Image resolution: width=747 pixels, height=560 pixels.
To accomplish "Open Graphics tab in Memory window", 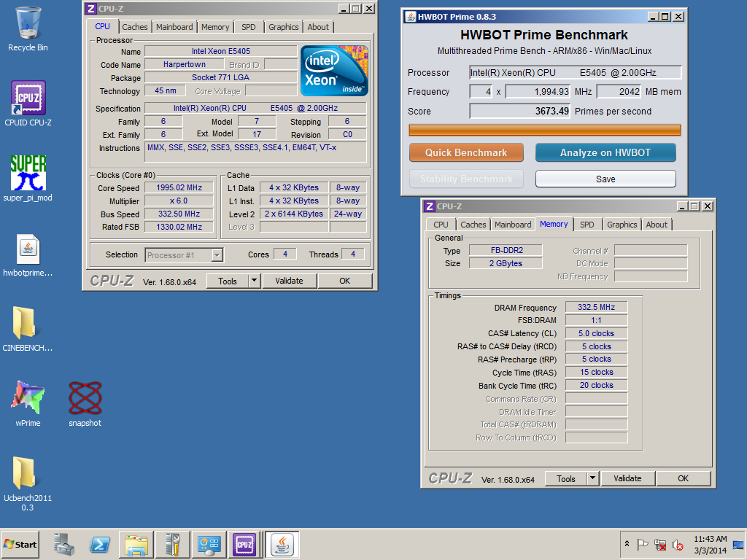I will pyautogui.click(x=622, y=225).
